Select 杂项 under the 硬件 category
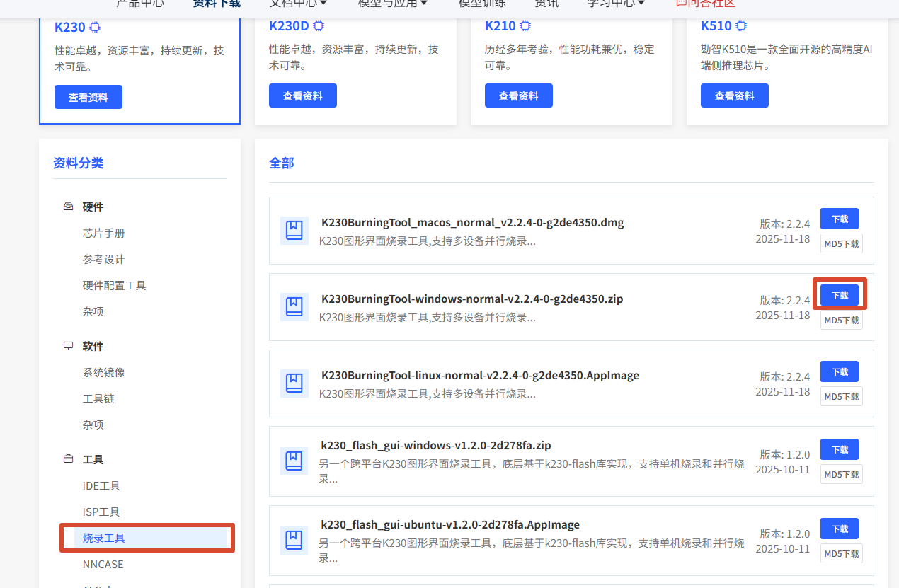 (x=93, y=311)
